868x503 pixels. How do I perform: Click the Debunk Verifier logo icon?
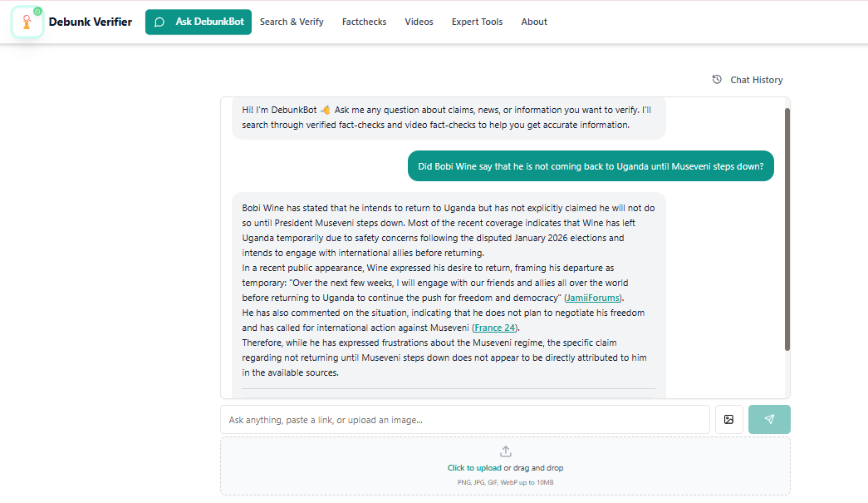point(27,22)
